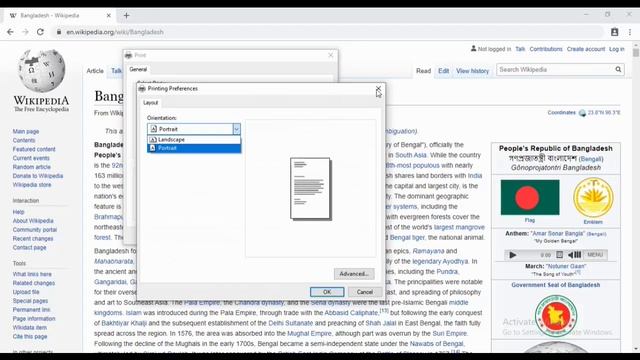Click the coordinates globe icon

coord(582,113)
